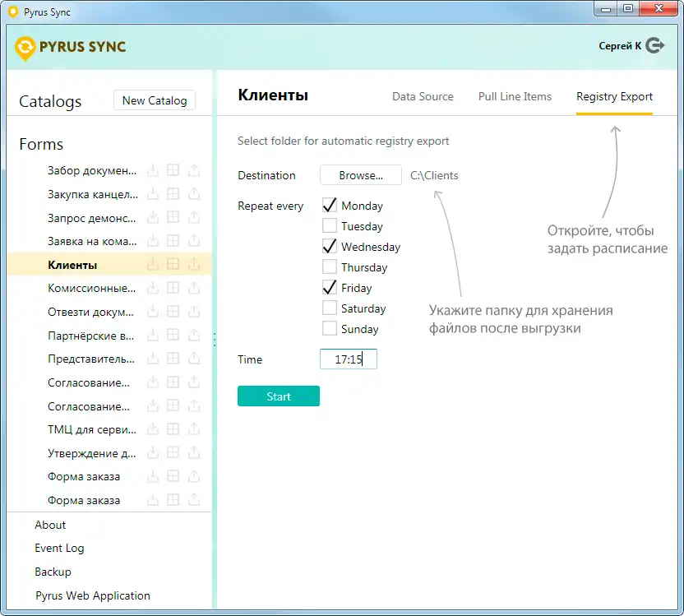This screenshot has height=616, width=684.
Task: Uncheck the Wednesday checkbox
Action: click(330, 246)
